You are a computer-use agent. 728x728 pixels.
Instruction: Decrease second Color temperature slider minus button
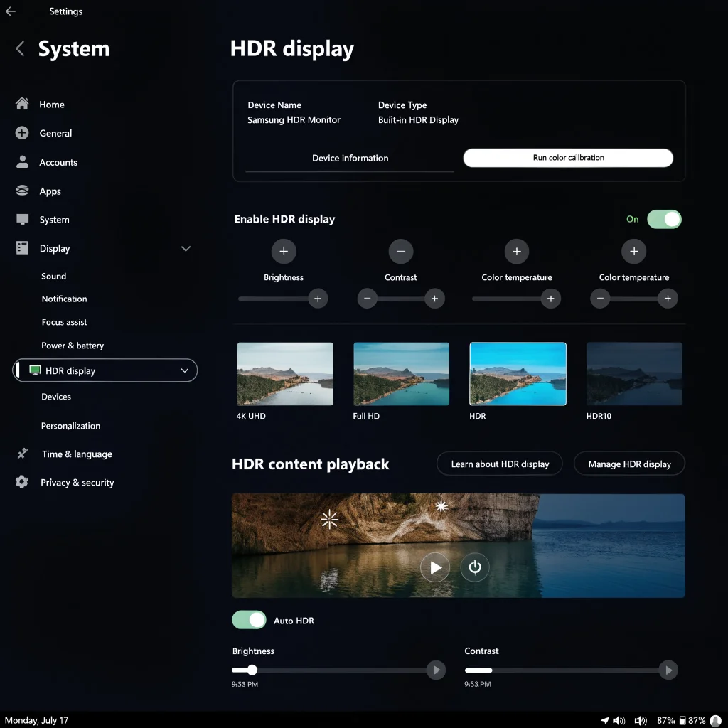pos(600,299)
